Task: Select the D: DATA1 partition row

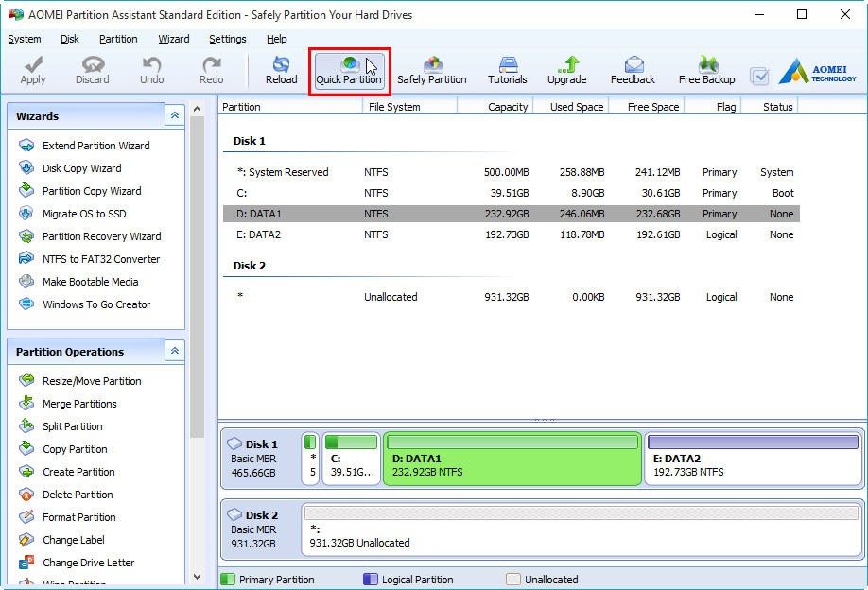Action: 511,214
